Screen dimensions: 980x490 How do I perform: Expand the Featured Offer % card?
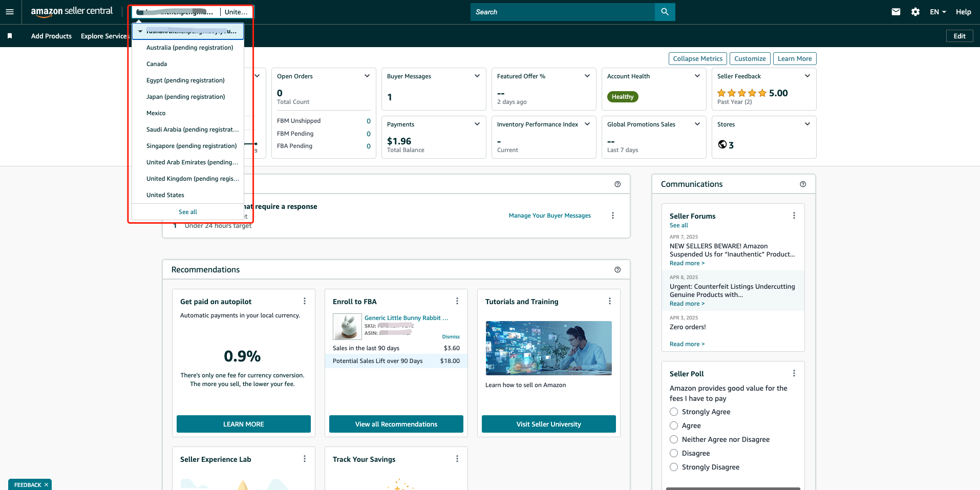tap(587, 76)
